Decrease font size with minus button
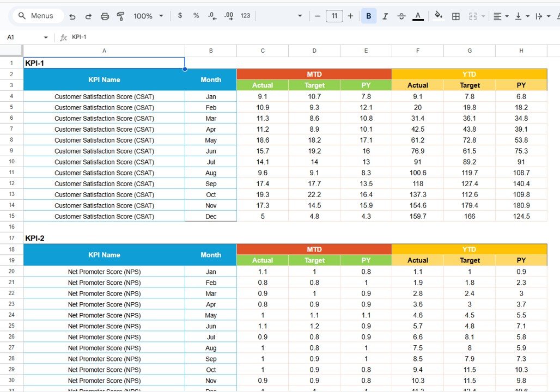 tap(318, 16)
